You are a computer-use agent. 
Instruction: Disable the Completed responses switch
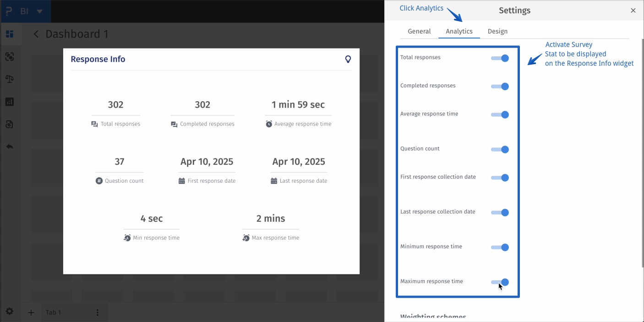pyautogui.click(x=500, y=87)
